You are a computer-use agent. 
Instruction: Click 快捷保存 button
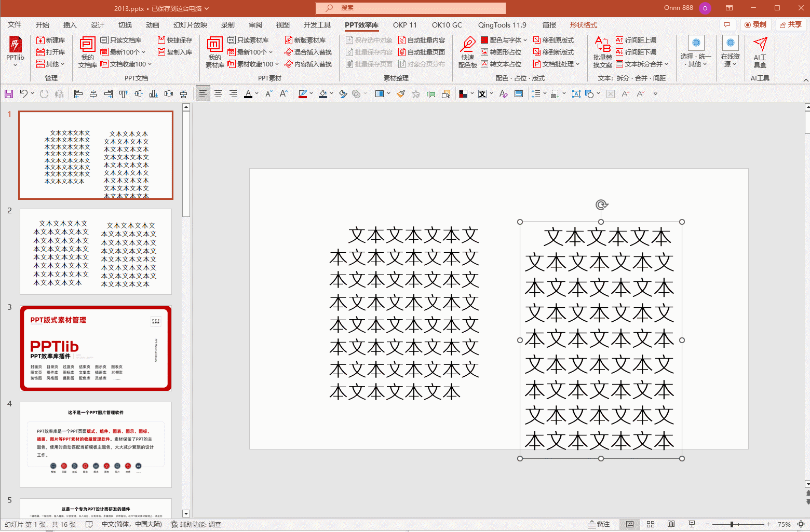(175, 40)
